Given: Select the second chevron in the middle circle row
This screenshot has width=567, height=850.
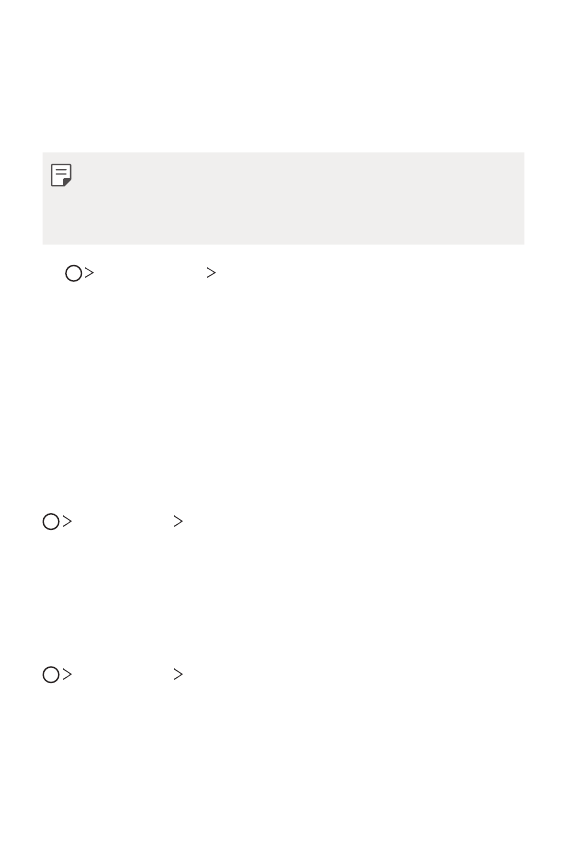Looking at the screenshot, I should tap(178, 521).
